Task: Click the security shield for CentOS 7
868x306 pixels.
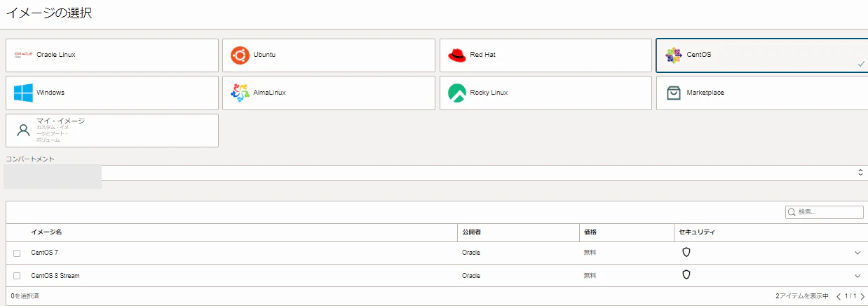Action: (x=686, y=252)
